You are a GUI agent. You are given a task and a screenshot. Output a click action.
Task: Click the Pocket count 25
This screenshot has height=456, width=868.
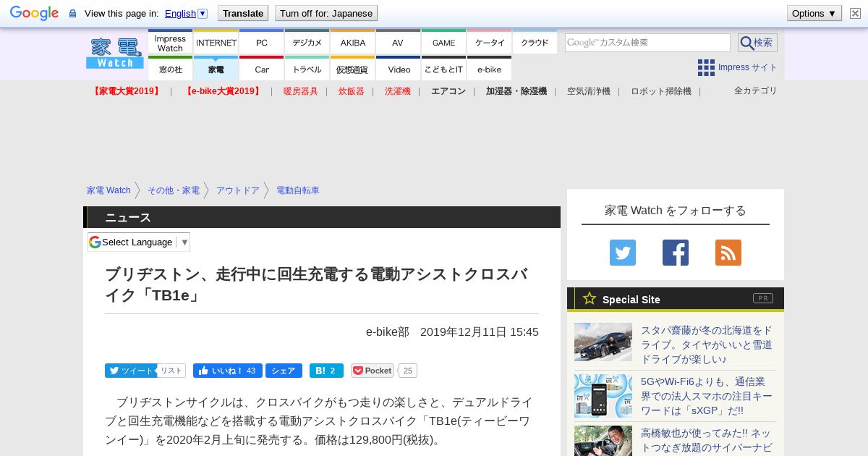click(408, 371)
